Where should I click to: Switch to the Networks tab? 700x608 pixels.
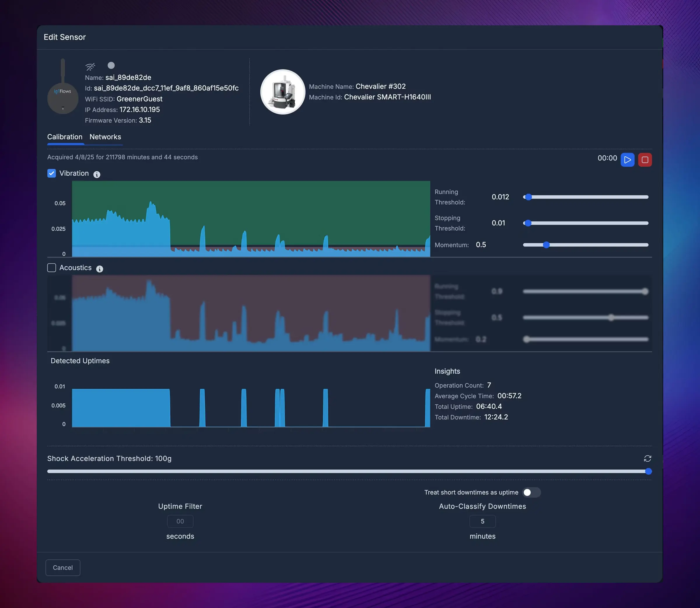tap(105, 137)
